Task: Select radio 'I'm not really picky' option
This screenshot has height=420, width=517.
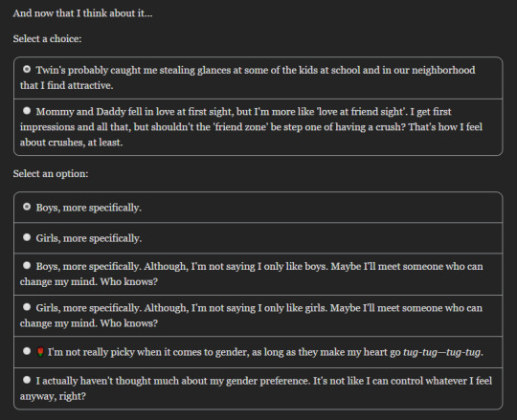Action: pyautogui.click(x=27, y=351)
